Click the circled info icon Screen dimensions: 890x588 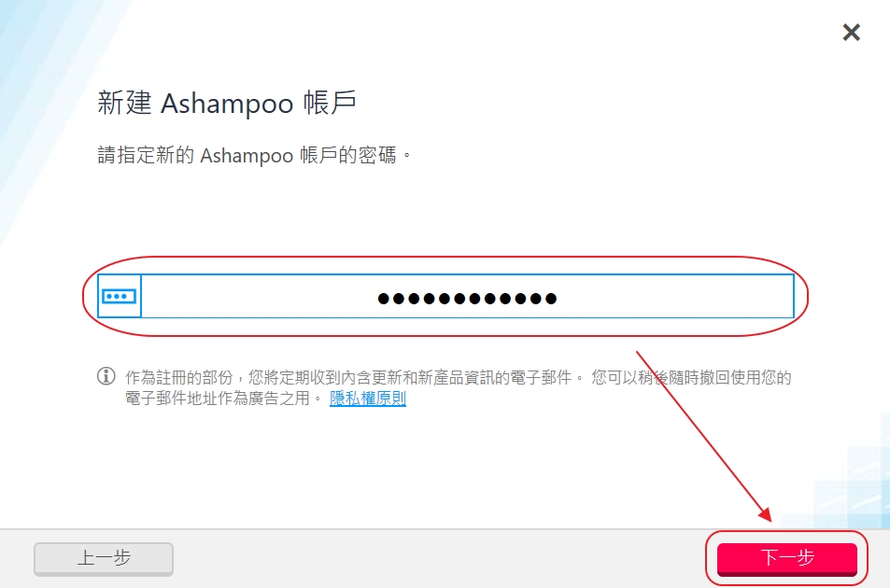coord(106,376)
